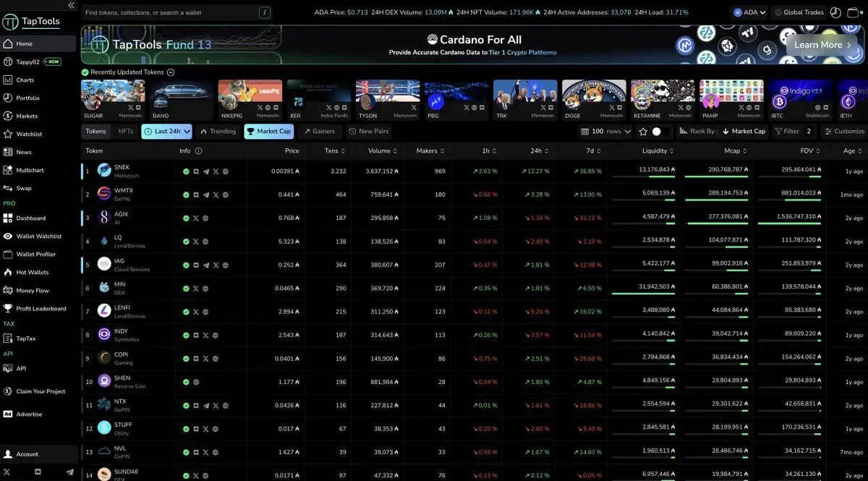Open the SUGAR memecoin card

(113, 100)
